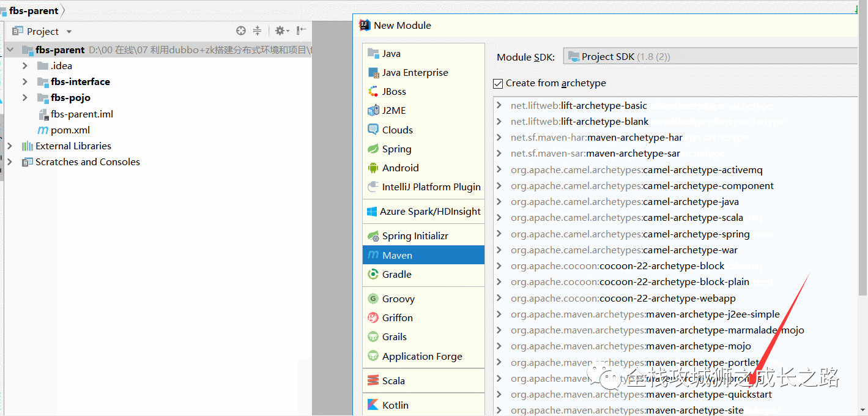Screen dimensions: 868x416
Task: Select maven-archetype-mojo archetype
Action: [631, 346]
